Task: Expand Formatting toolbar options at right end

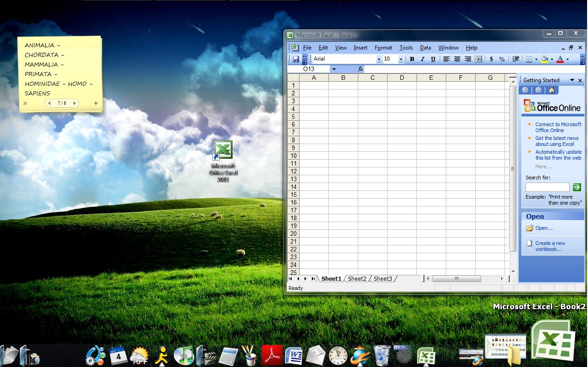Action: [582, 59]
